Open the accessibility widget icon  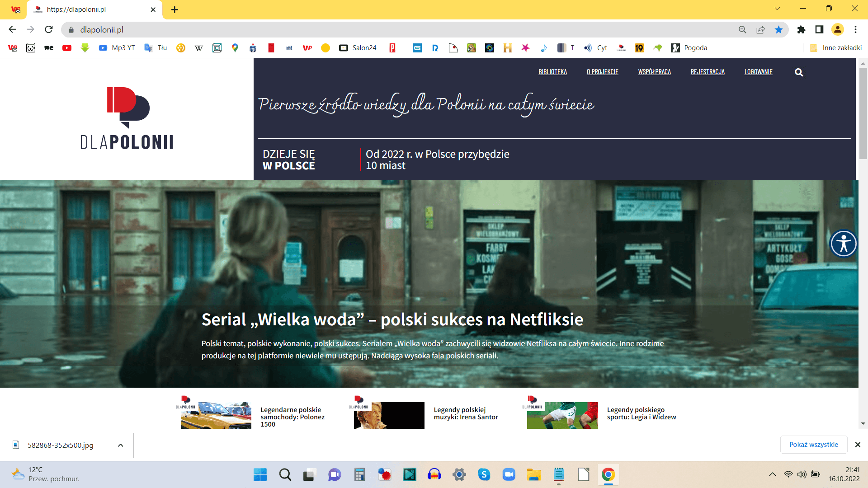[x=844, y=244]
